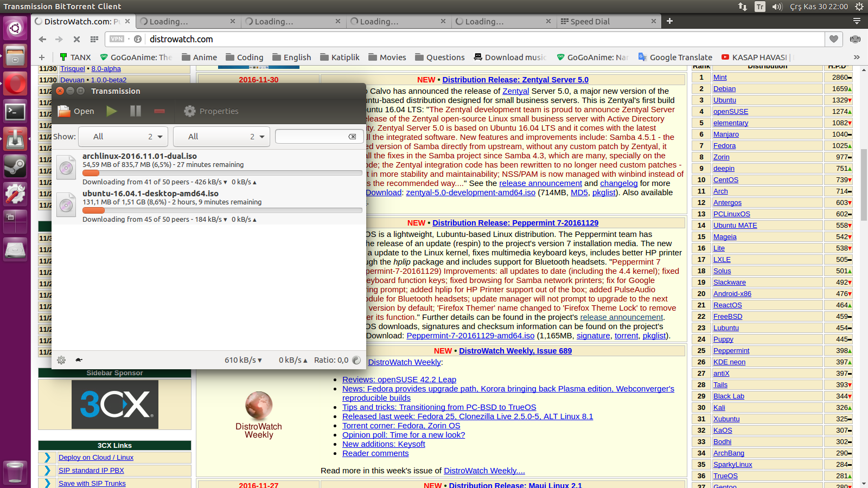Open the Coding bookmarks folder
The height and width of the screenshot is (488, 868).
tap(244, 57)
